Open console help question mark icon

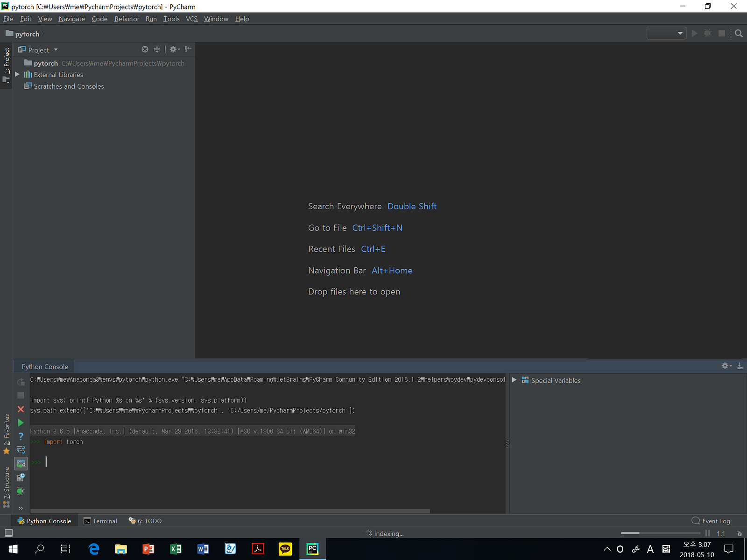coord(21,436)
